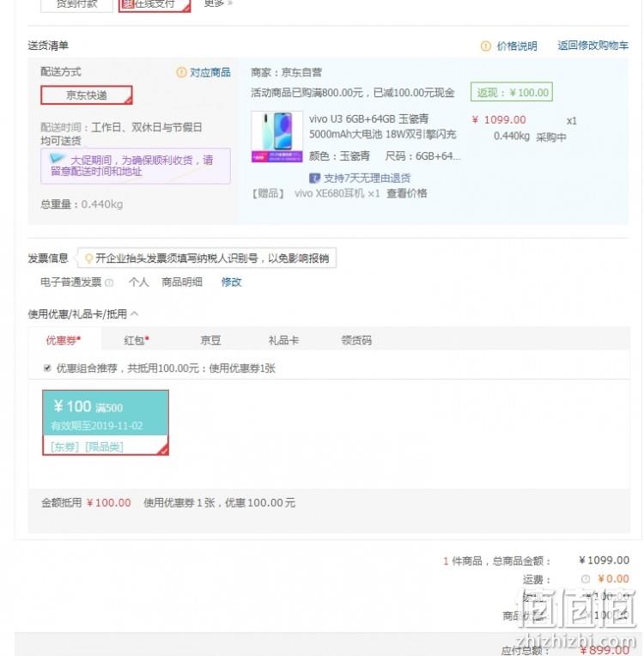Open 对应商品 link

(210, 72)
